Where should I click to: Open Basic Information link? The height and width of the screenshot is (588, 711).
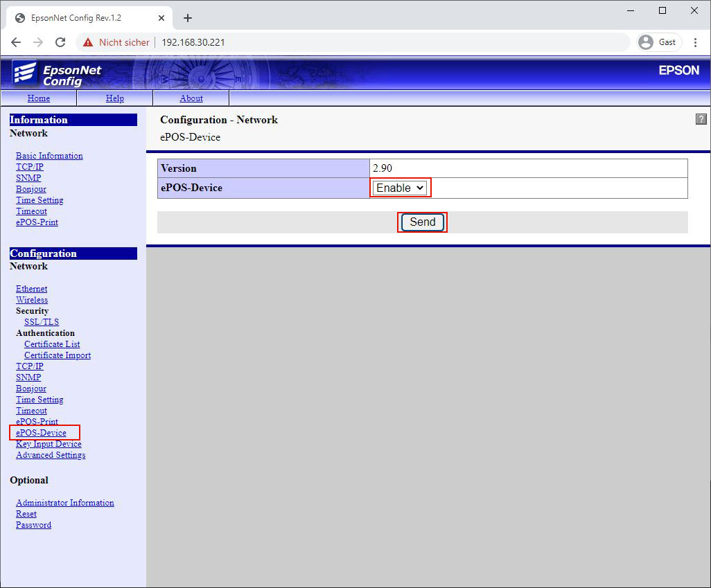click(49, 156)
